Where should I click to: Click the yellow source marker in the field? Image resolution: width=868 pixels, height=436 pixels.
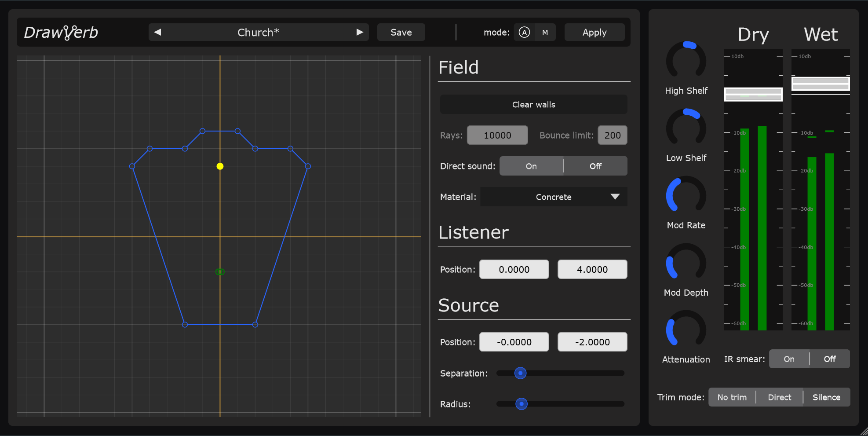(x=219, y=166)
